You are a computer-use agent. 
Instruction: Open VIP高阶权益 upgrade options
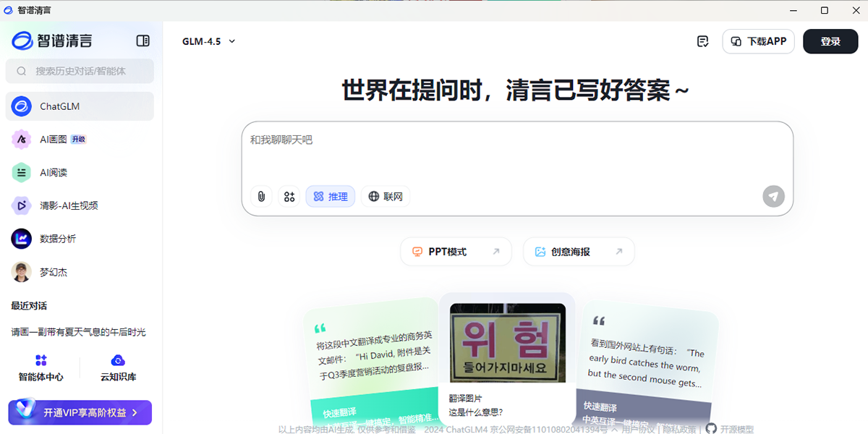click(x=80, y=412)
